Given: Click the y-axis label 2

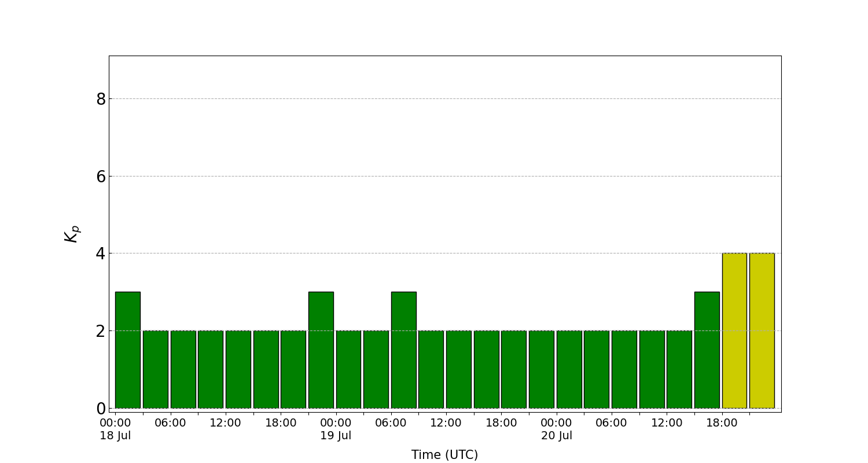Looking at the screenshot, I should click(x=101, y=330).
